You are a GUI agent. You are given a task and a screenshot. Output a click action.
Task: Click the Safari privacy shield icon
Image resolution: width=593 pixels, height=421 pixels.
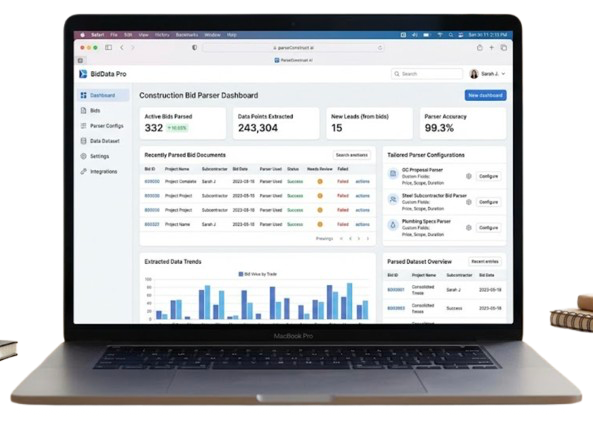coord(194,48)
